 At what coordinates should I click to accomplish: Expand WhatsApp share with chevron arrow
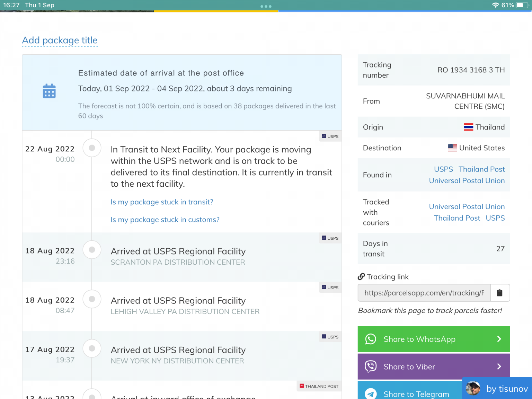click(499, 339)
